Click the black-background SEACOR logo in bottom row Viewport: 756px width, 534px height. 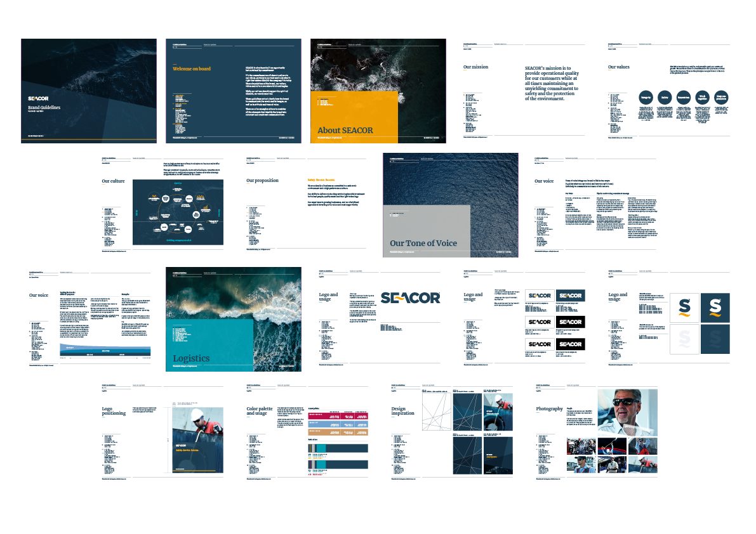[x=571, y=344]
